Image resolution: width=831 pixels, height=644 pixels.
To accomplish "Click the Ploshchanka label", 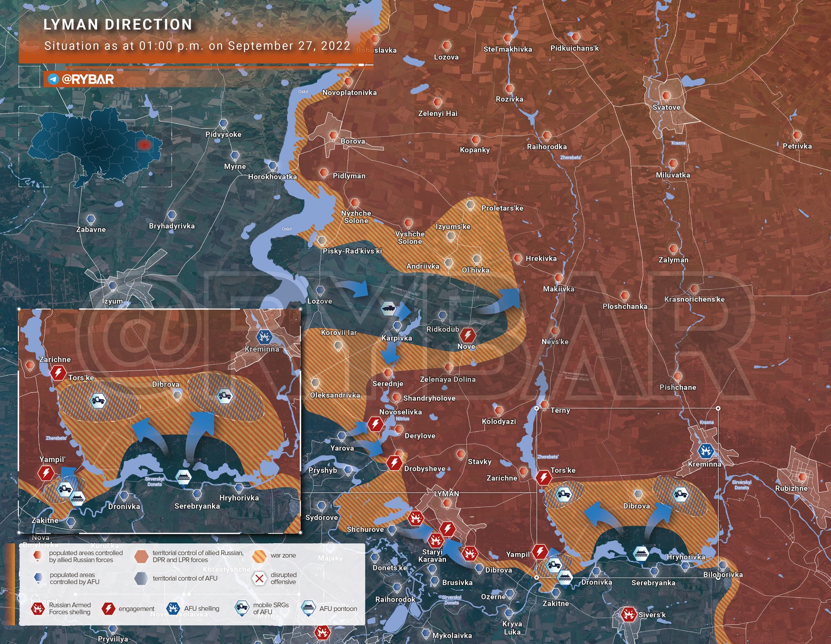I will pyautogui.click(x=625, y=306).
